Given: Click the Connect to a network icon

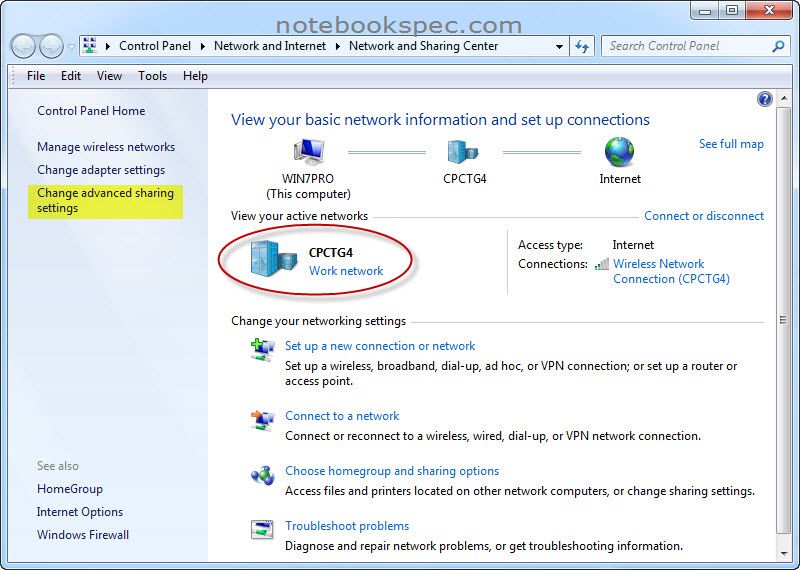Looking at the screenshot, I should pyautogui.click(x=262, y=420).
